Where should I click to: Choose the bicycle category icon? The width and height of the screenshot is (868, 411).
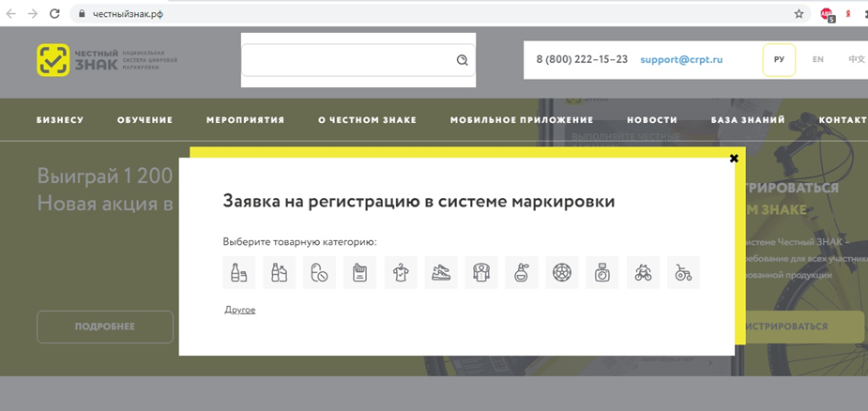(643, 272)
